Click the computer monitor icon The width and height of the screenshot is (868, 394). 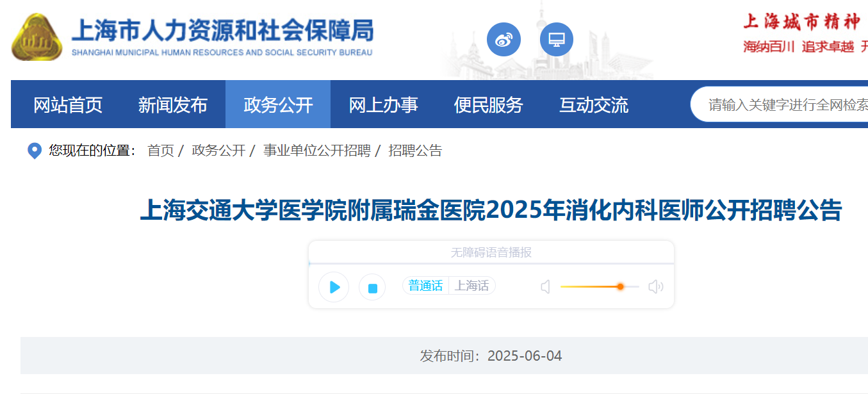[557, 40]
